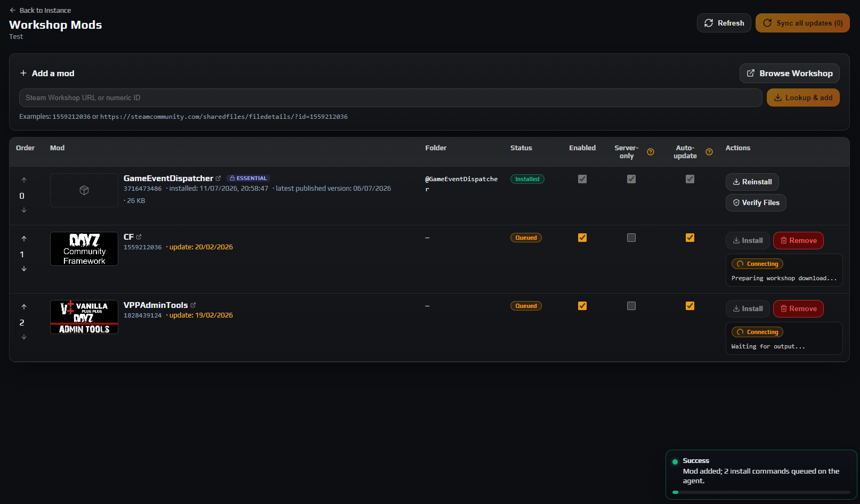Click Installed status badge
Screen dimensions: 860x504
click(527, 179)
